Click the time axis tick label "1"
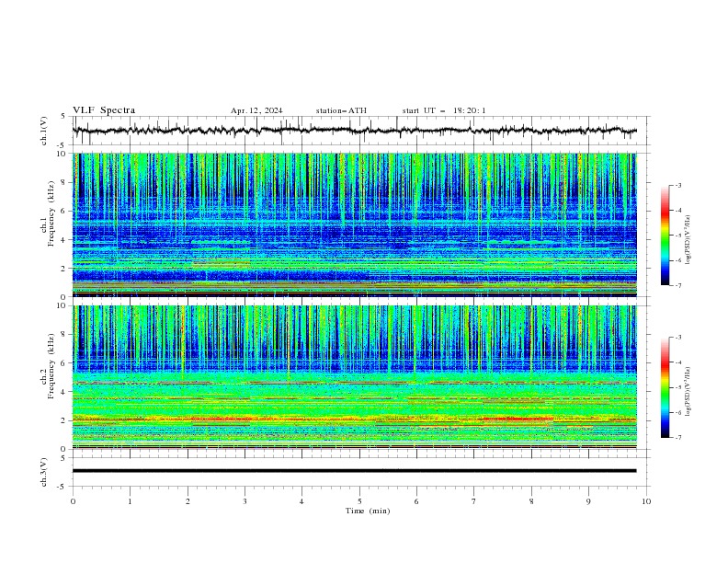The height and width of the screenshot is (563, 728). (x=130, y=501)
